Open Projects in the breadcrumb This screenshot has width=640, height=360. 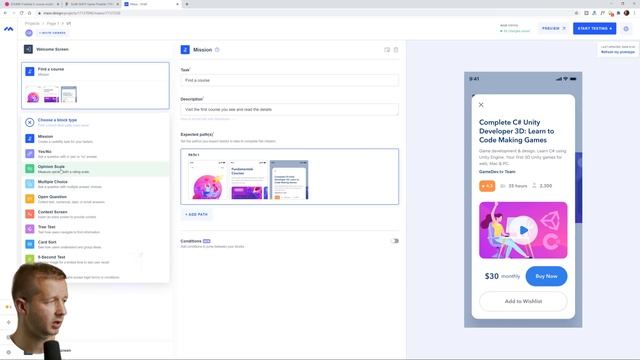click(x=32, y=23)
